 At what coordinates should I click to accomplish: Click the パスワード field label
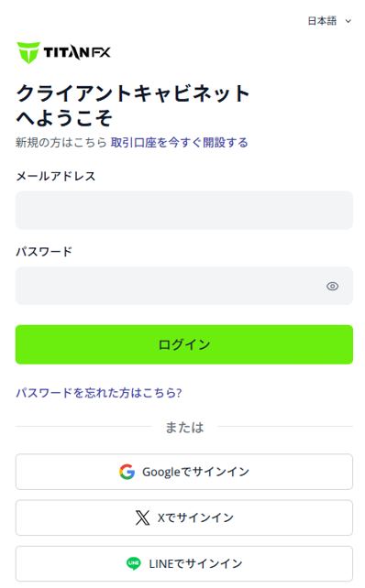tap(44, 252)
